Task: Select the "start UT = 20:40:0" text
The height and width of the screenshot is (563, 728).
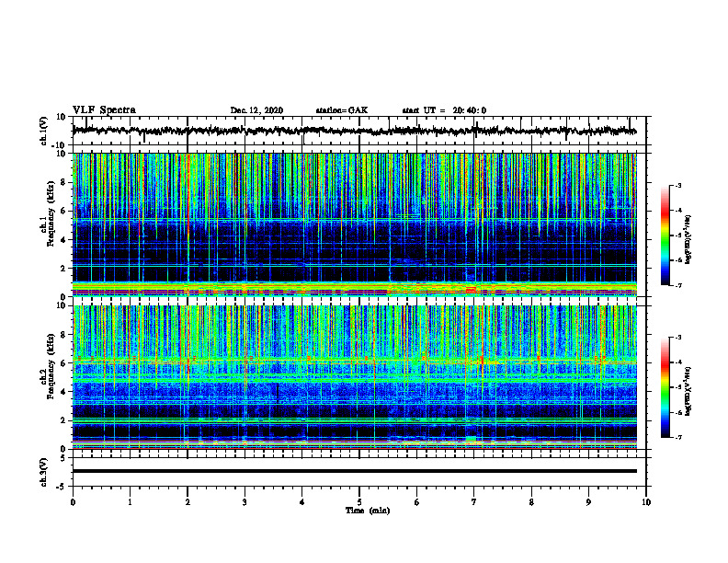Action: [444, 110]
